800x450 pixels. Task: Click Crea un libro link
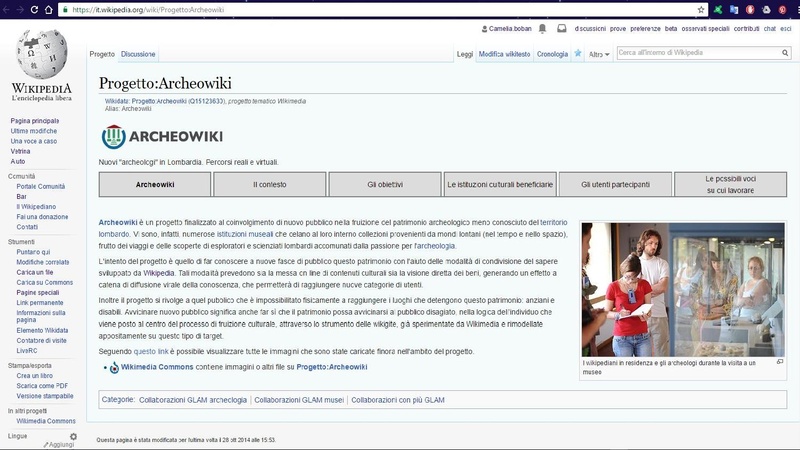click(x=34, y=376)
